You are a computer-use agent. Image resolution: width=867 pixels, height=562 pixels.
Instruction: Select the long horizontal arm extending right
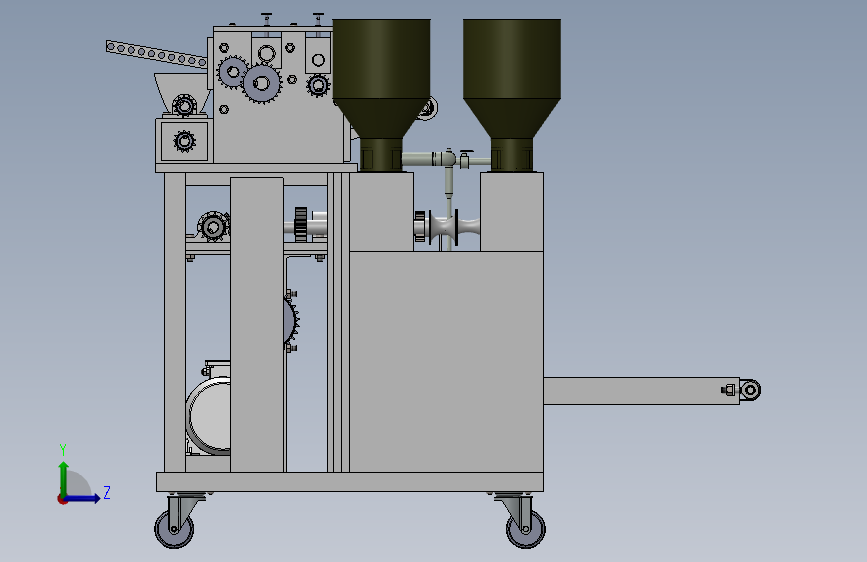641,391
